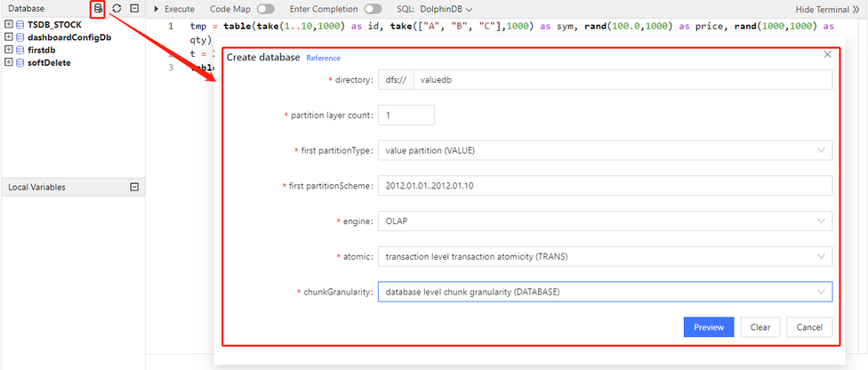Toggle the Code Map switch
Image resolution: width=868 pixels, height=370 pixels.
click(265, 8)
